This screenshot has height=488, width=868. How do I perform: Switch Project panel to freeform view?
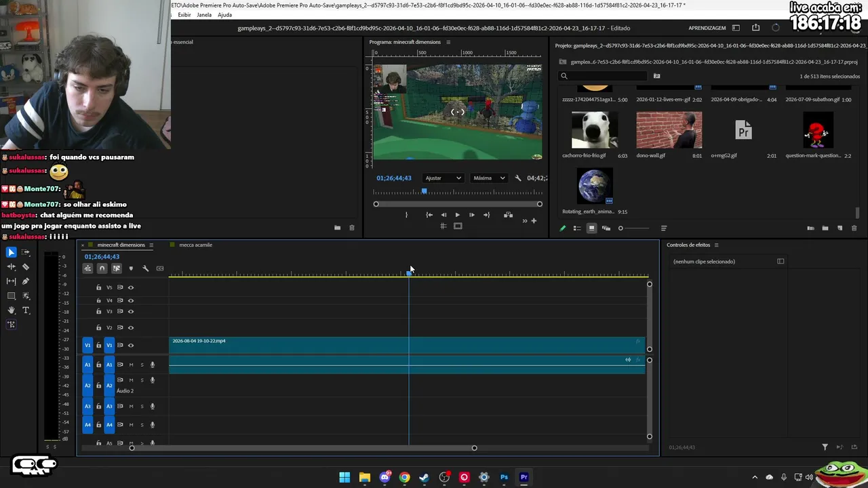pos(606,228)
